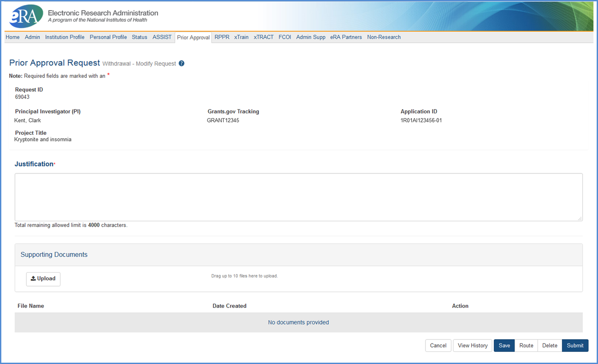Open the Home tab

pyautogui.click(x=13, y=37)
